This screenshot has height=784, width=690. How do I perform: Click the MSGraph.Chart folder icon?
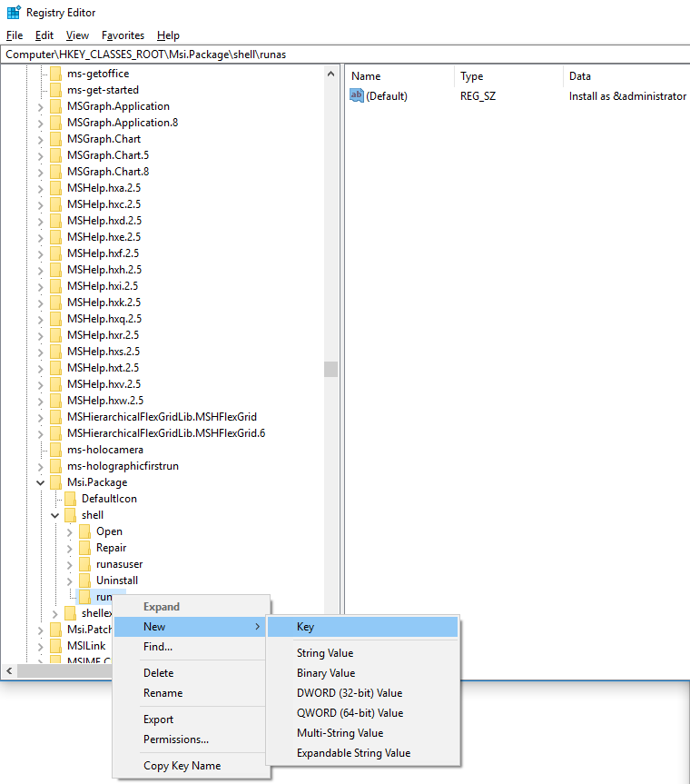[56, 139]
